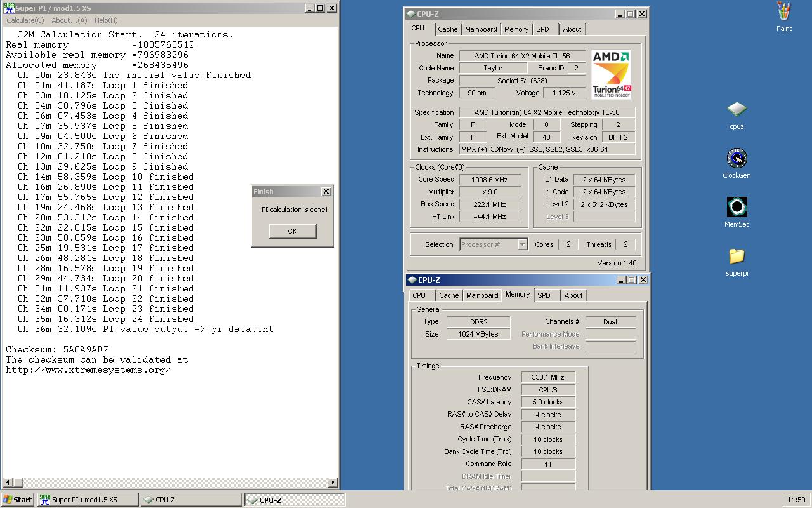812x508 pixels.
Task: Switch to Mainboard tab in top CPU-Z
Action: tap(481, 29)
